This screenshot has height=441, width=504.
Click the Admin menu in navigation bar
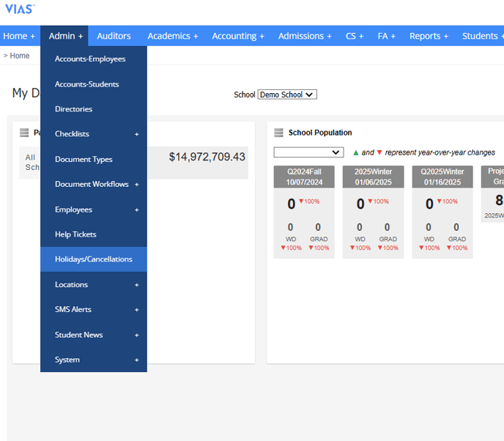click(64, 36)
